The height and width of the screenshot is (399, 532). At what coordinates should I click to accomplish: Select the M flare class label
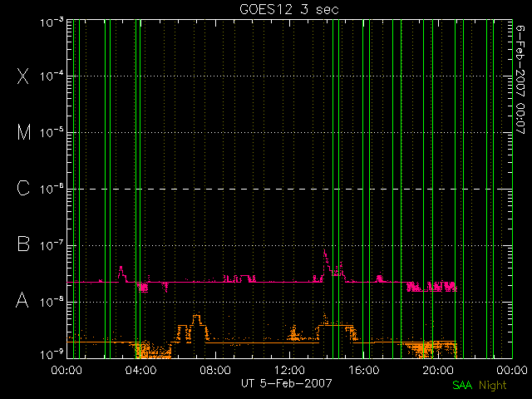point(24,132)
